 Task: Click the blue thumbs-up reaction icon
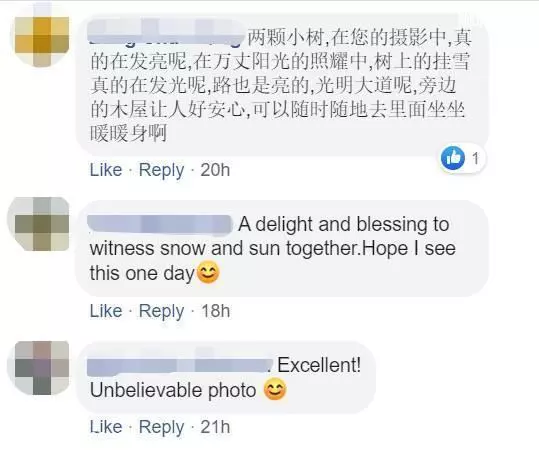(x=453, y=158)
